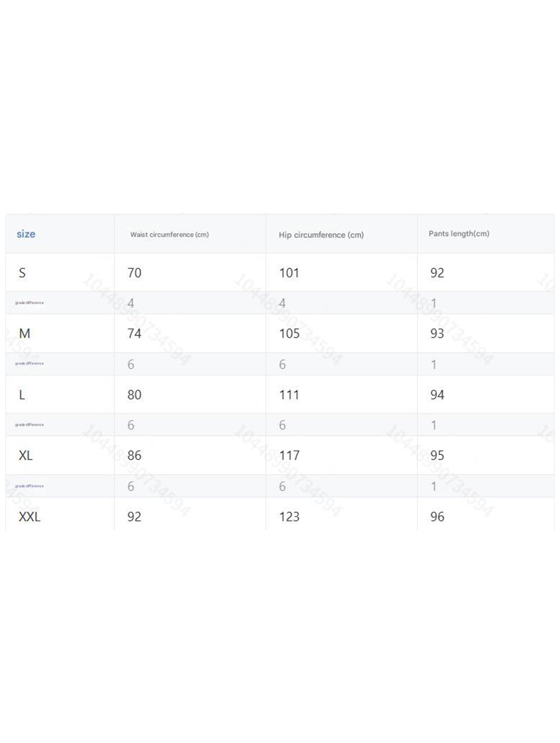Click the L size row label
The image size is (560, 743).
point(22,395)
